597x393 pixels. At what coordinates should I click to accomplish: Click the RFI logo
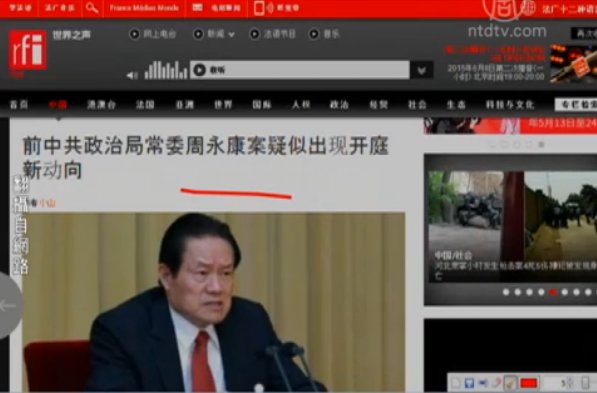click(28, 51)
